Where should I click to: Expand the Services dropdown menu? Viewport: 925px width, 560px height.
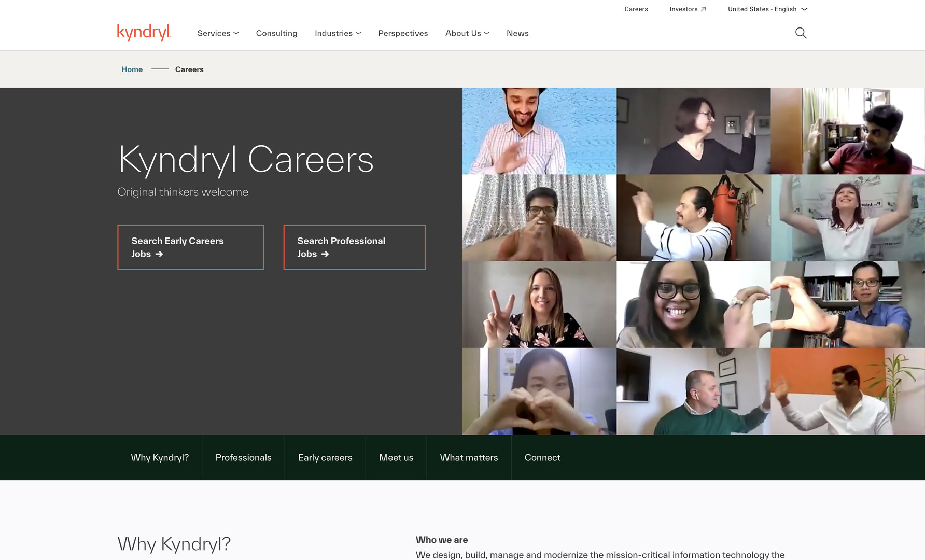pyautogui.click(x=218, y=33)
